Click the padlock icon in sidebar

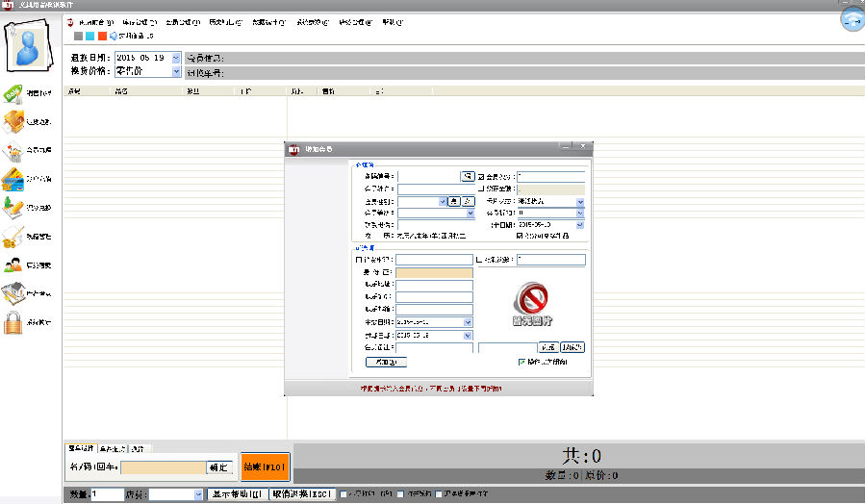(x=13, y=322)
